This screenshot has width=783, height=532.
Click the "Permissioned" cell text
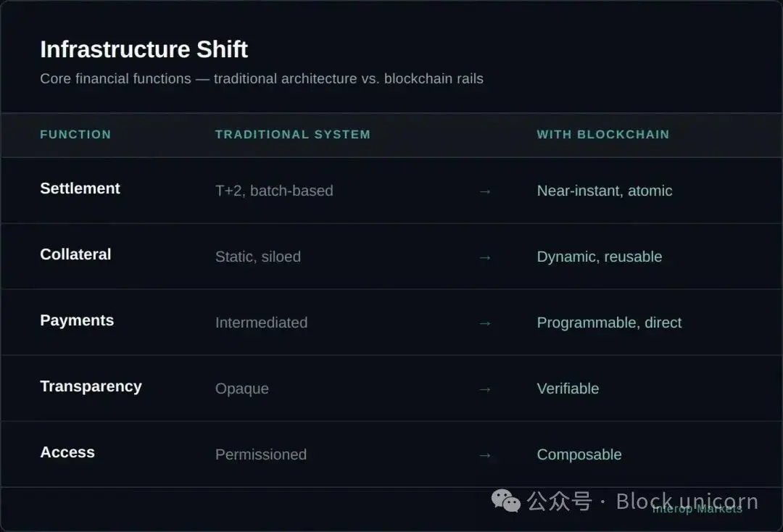pyautogui.click(x=261, y=455)
